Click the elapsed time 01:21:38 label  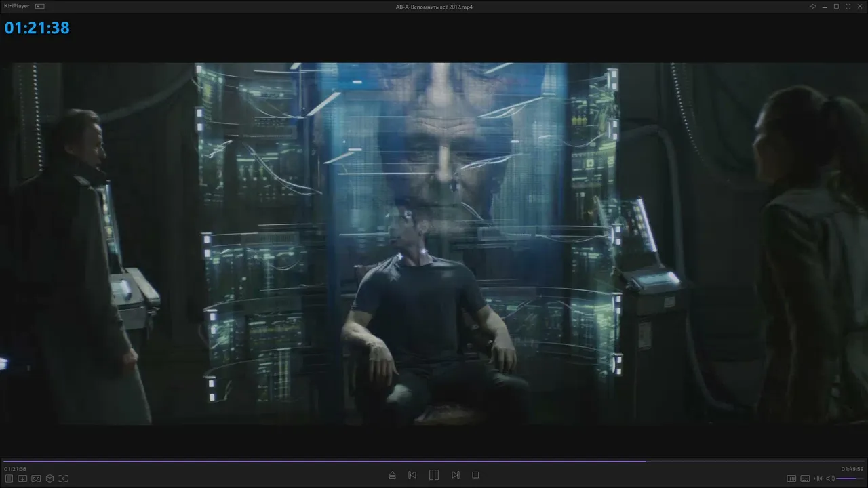[x=15, y=469]
